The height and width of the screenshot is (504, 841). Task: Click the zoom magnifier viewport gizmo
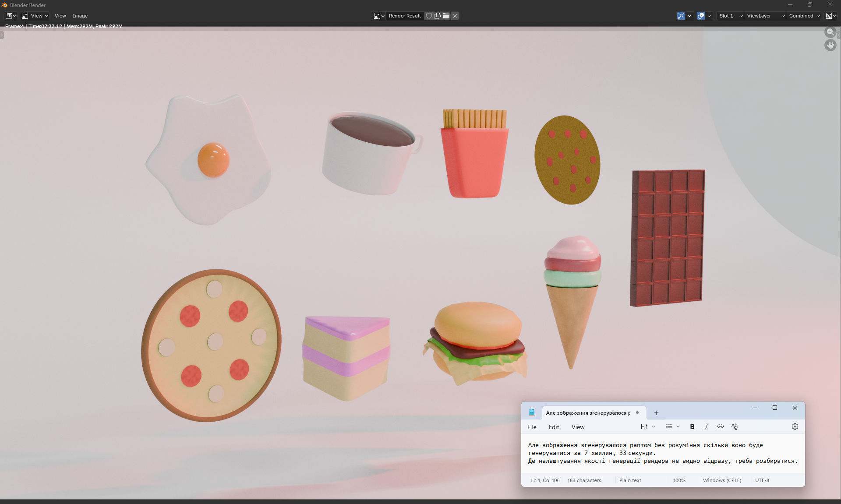click(830, 32)
